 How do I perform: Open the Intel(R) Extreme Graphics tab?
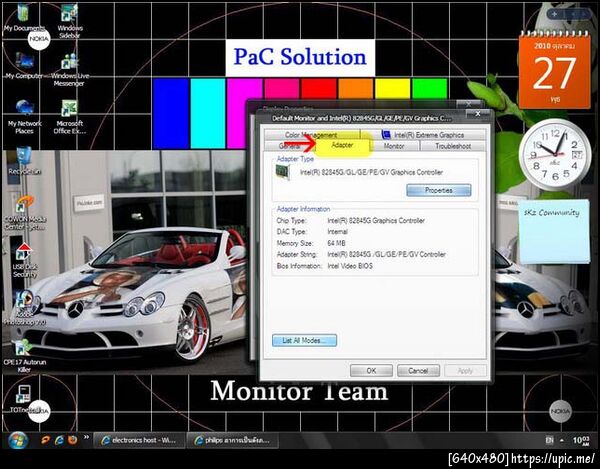pos(423,135)
